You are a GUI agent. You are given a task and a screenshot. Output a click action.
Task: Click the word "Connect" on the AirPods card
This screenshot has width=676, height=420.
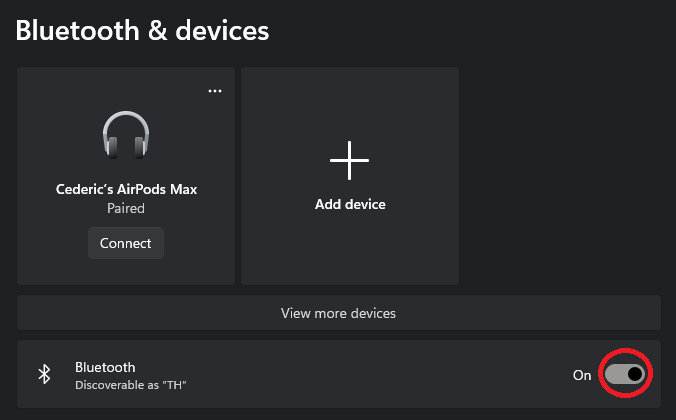click(x=126, y=243)
